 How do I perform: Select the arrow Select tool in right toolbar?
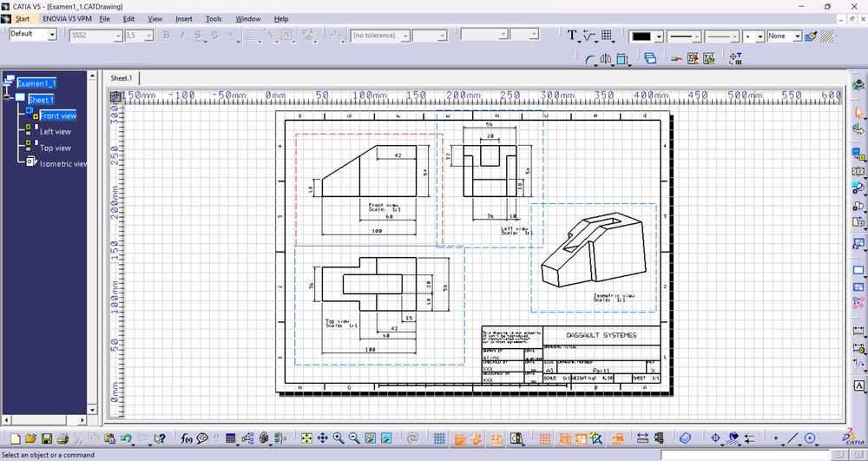858,113
